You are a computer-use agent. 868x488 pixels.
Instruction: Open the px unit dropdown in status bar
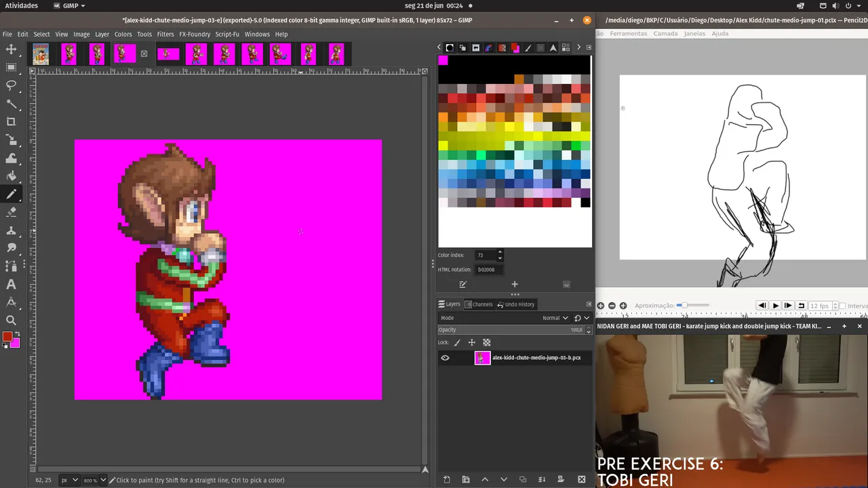(x=69, y=480)
